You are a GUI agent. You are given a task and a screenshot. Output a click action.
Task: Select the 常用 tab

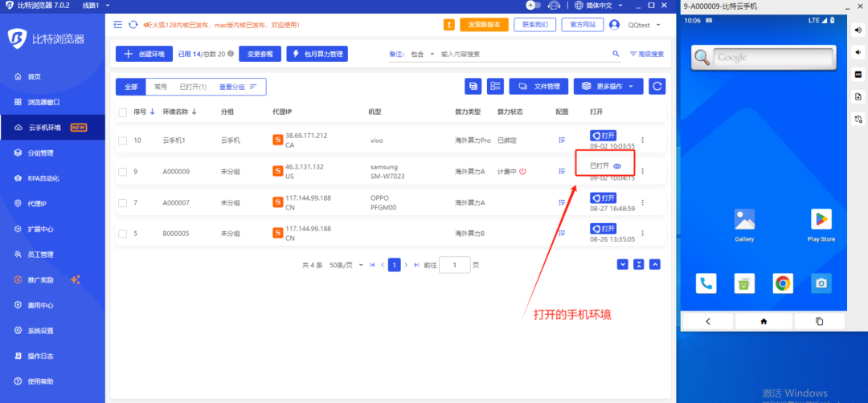tap(161, 87)
